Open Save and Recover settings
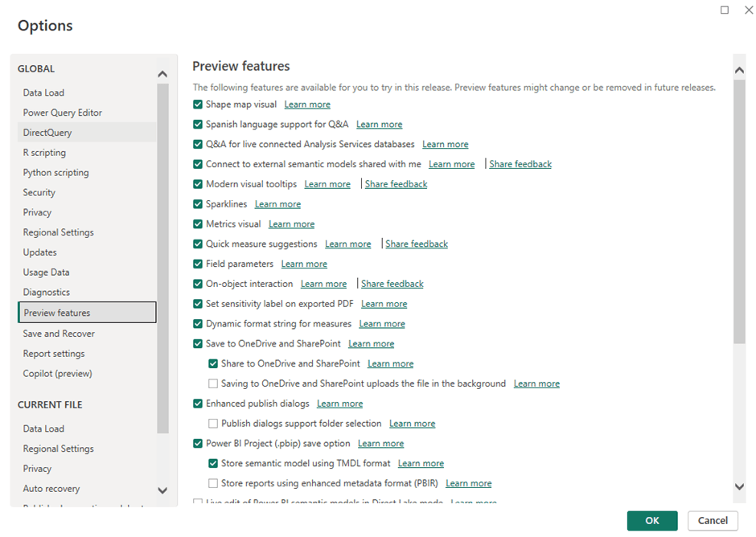 click(x=87, y=334)
